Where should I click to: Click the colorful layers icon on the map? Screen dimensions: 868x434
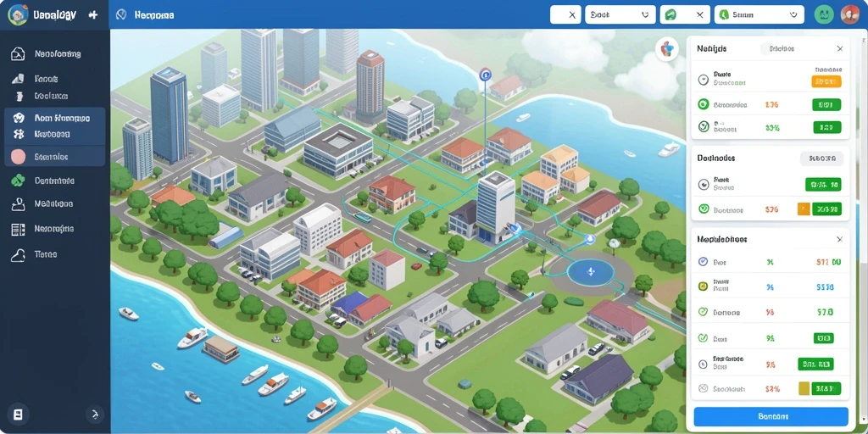coord(667,49)
